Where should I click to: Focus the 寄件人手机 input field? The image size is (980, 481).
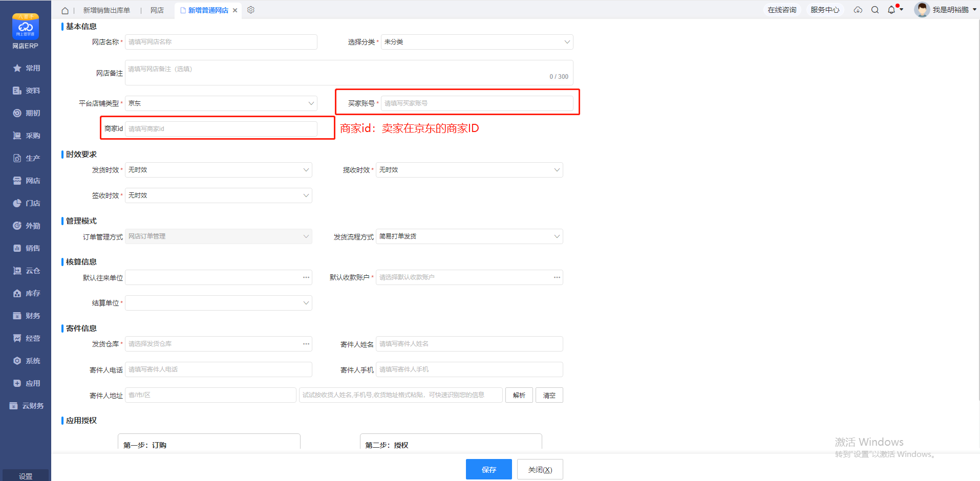pos(470,369)
